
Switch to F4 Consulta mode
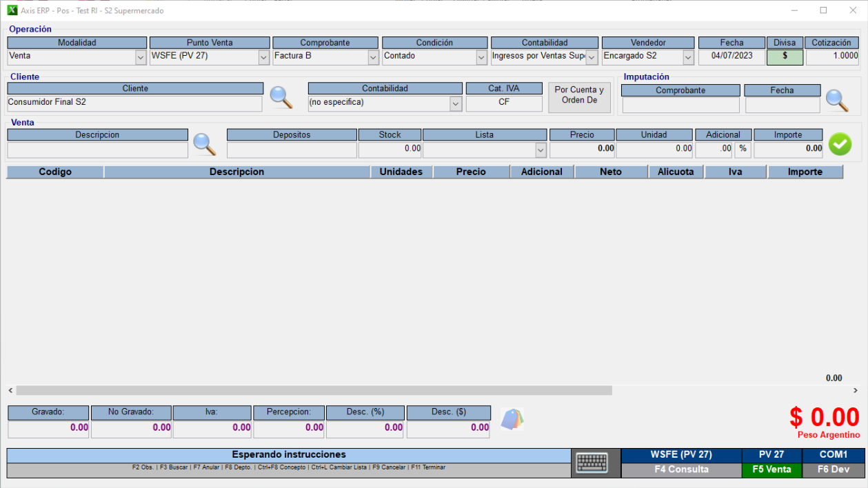[680, 469]
